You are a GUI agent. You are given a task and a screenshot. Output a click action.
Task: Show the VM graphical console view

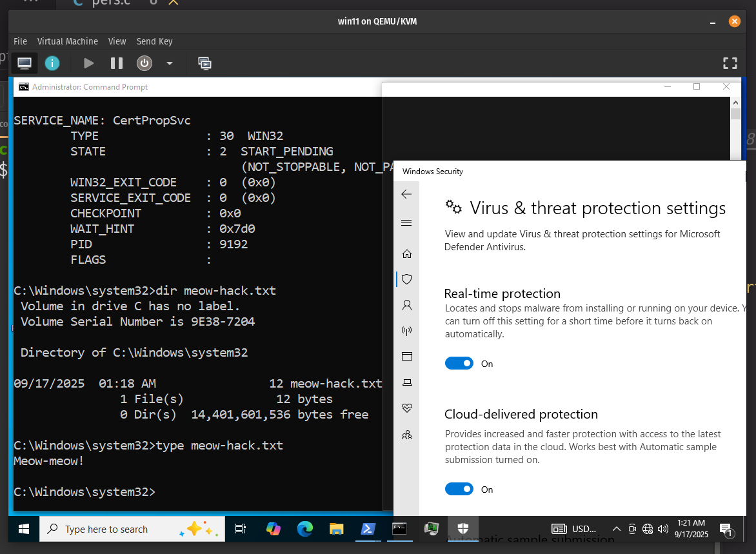pos(24,63)
